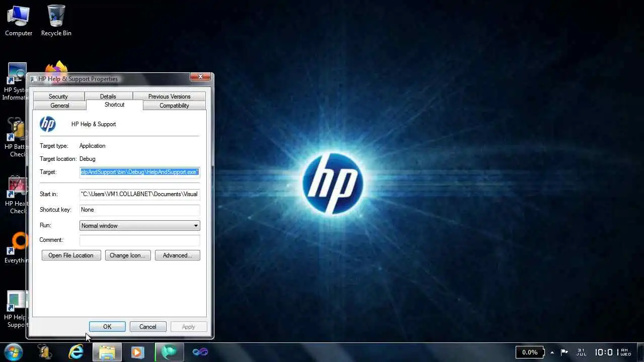Switch to the Previous Versions tab
This screenshot has height=362, width=644.
pos(169,96)
